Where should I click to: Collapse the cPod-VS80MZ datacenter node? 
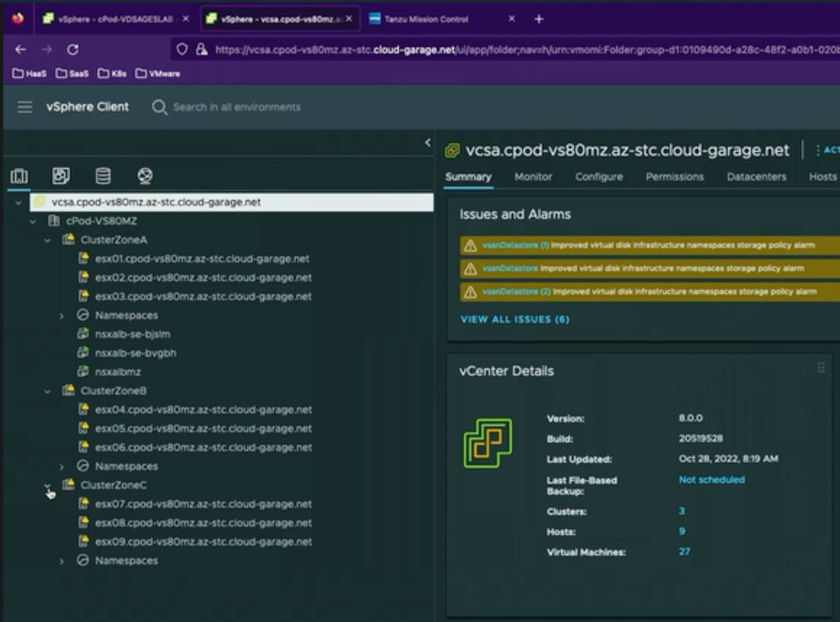tap(33, 221)
